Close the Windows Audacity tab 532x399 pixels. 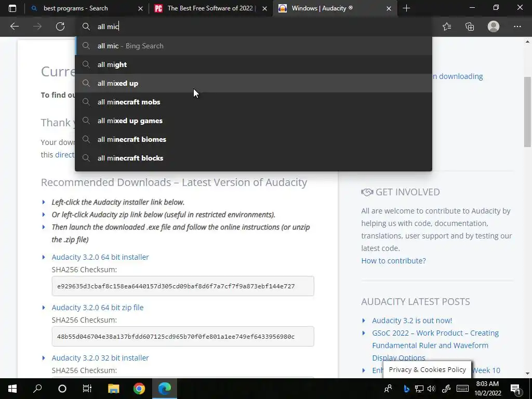click(389, 8)
